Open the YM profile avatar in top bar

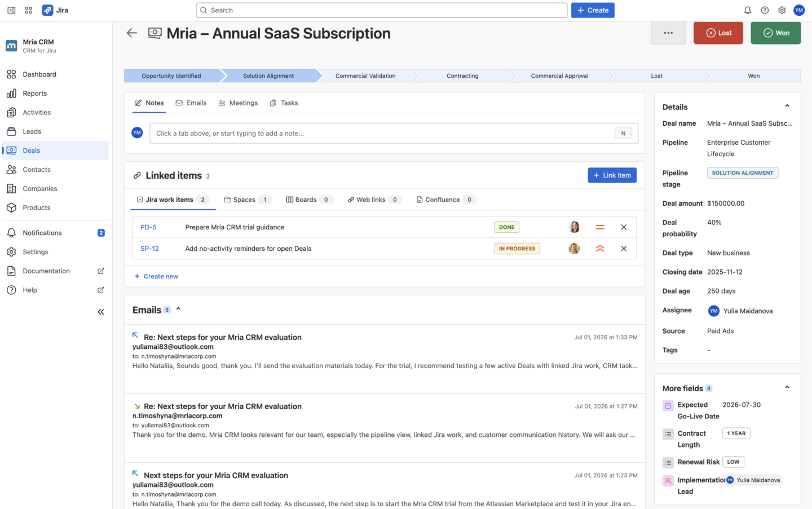point(799,10)
